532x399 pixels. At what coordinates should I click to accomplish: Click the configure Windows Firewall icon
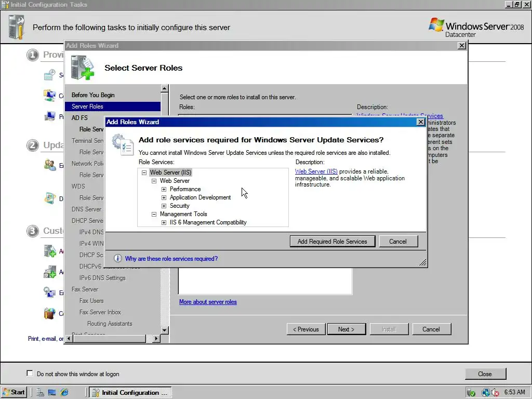(49, 313)
